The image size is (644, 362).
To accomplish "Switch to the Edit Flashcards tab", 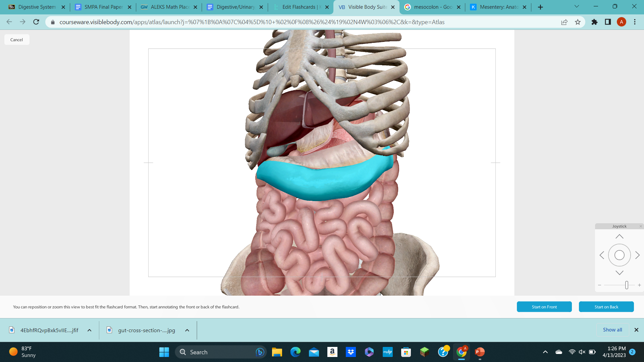I will 299,7.
